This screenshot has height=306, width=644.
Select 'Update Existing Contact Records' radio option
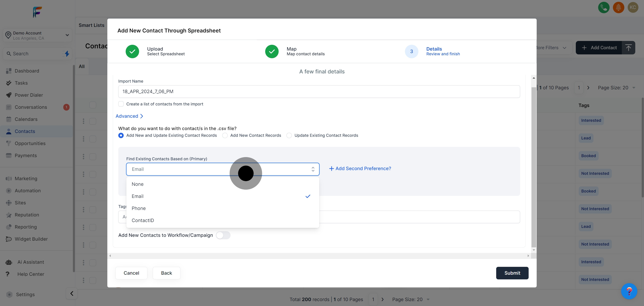point(289,135)
